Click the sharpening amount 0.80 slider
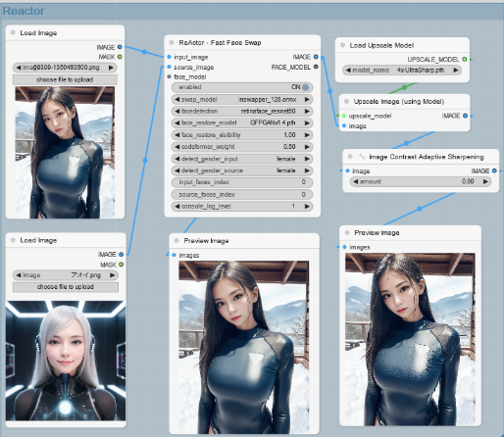This screenshot has height=437, width=504. (x=421, y=181)
